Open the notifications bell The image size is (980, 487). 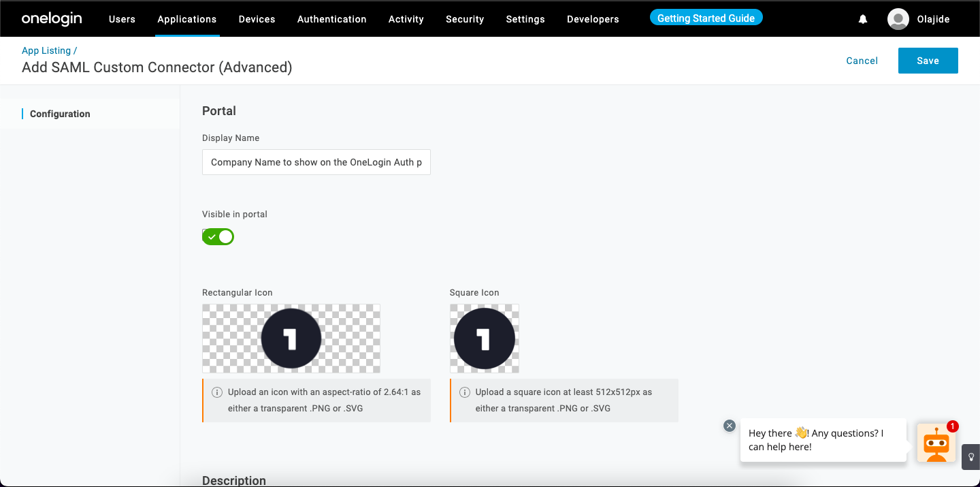coord(863,19)
